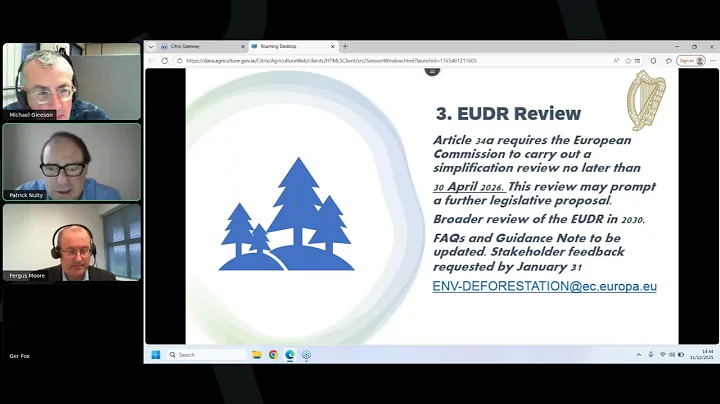Viewport: 720px width, 404px height.
Task: Select Michael Gleeson's video tile
Action: 72,82
